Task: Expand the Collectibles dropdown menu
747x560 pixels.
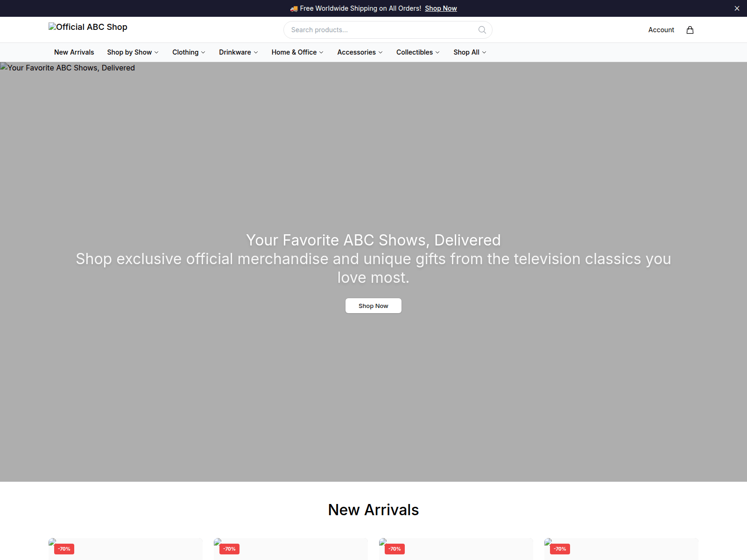Action: 418,52
